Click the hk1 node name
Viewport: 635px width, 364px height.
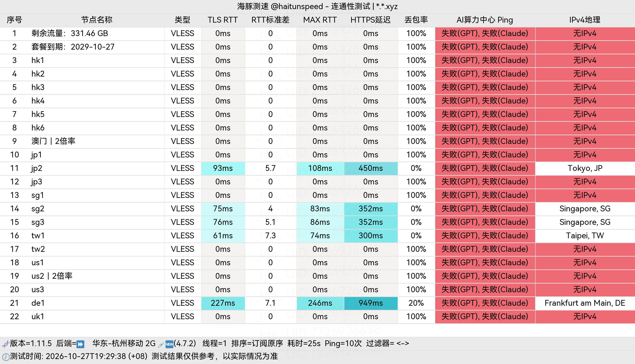(x=38, y=61)
